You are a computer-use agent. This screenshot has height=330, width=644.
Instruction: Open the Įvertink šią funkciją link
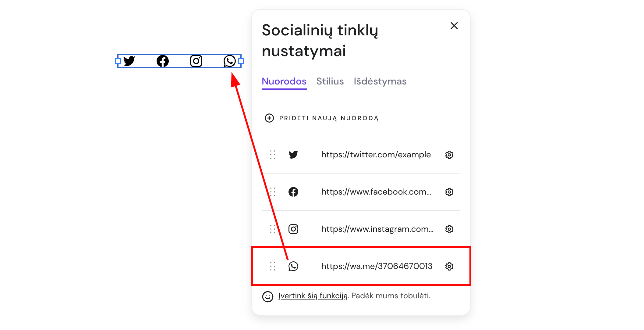pos(313,296)
